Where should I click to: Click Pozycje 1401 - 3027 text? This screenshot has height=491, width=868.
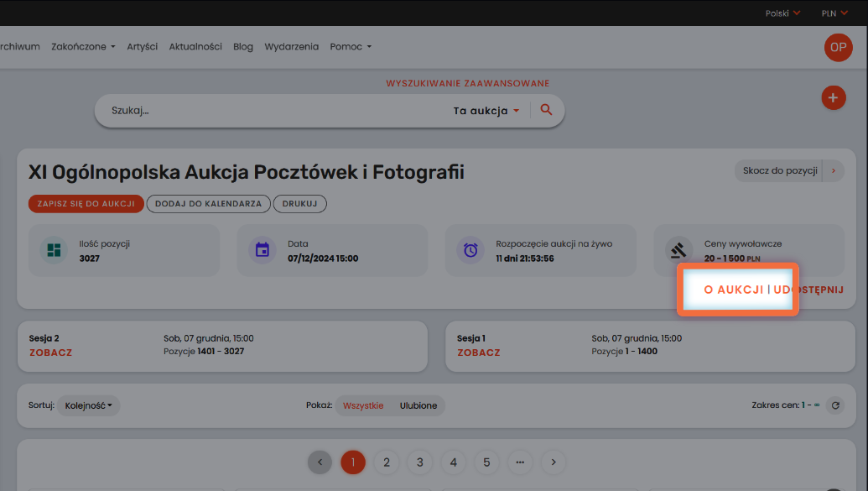coord(204,352)
